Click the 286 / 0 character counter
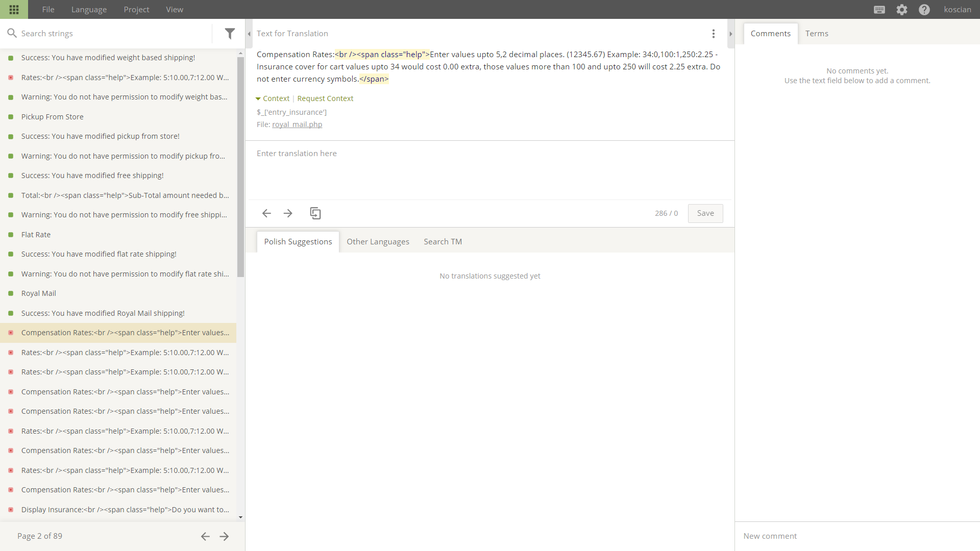The width and height of the screenshot is (980, 551). [x=666, y=213]
